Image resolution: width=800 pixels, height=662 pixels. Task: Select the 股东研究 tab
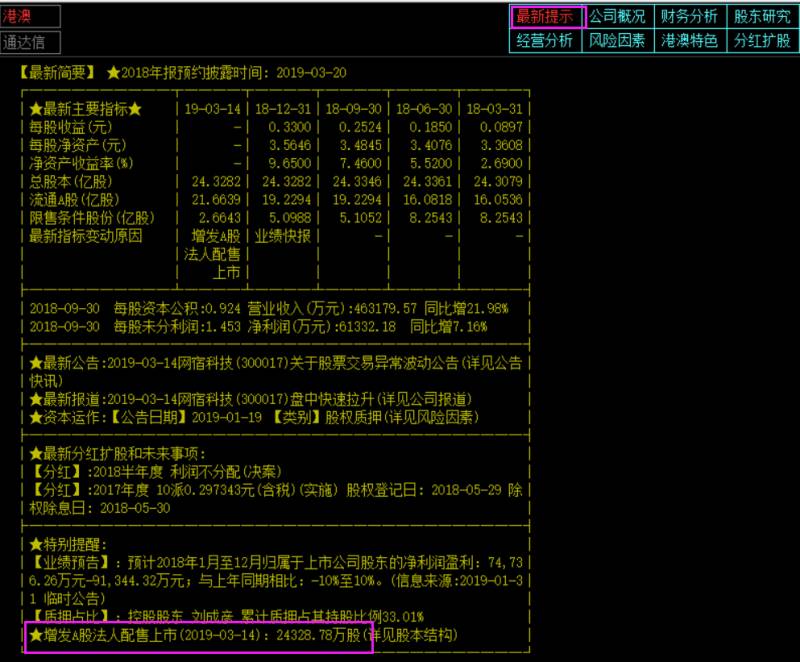[762, 16]
